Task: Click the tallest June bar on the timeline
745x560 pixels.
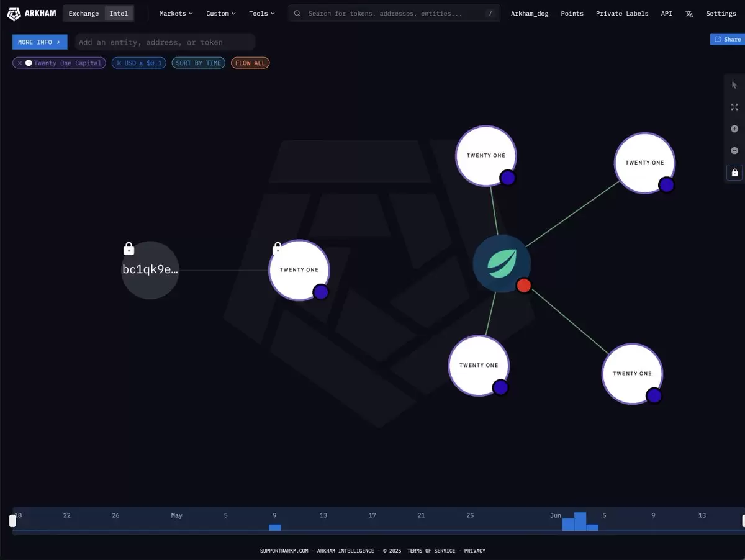Action: pyautogui.click(x=580, y=522)
